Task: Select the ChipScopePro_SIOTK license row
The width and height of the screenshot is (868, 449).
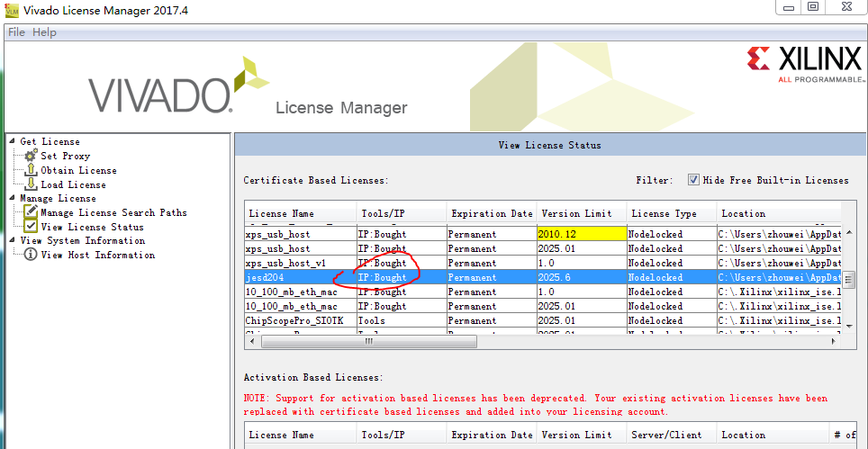Action: coord(543,320)
